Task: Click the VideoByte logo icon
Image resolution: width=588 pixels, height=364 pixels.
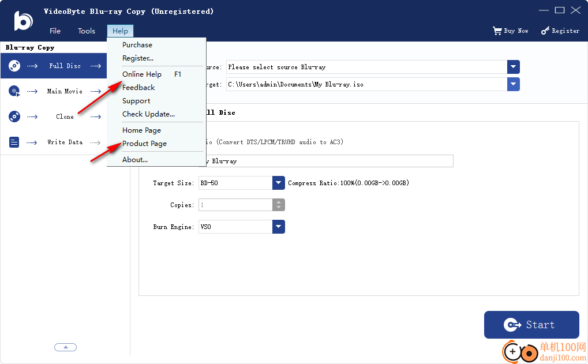Action: (23, 21)
